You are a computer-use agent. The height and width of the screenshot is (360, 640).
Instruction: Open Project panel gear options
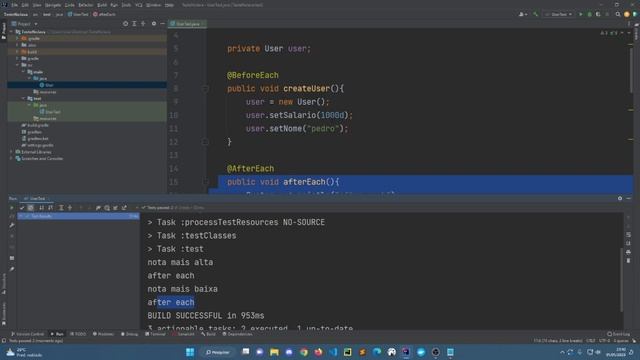[154, 24]
